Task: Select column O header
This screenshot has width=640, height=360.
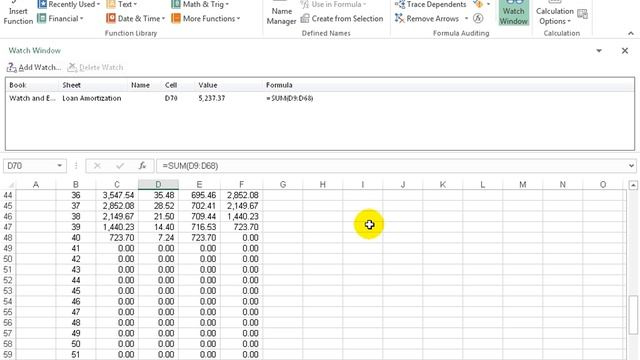Action: pos(603,184)
